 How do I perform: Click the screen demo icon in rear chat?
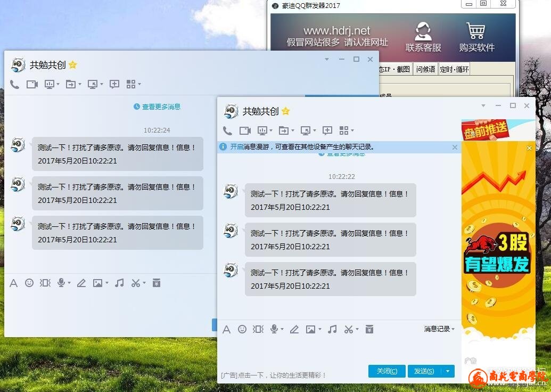[x=50, y=84]
